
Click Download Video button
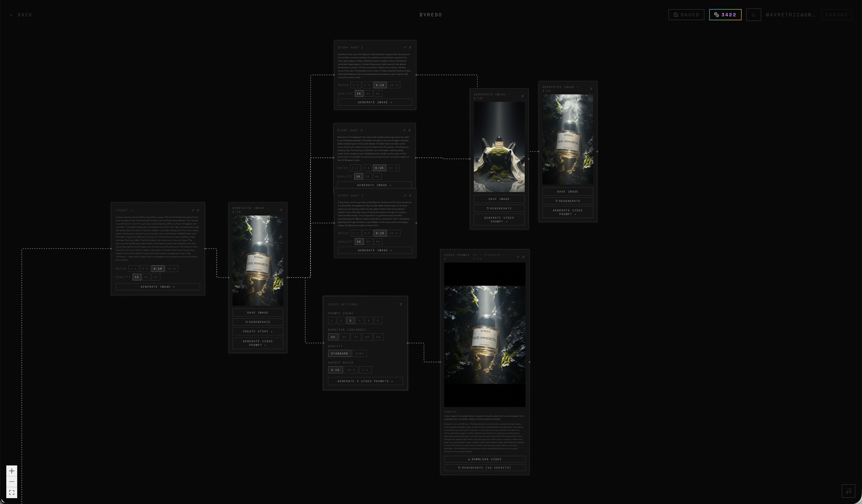click(x=484, y=459)
